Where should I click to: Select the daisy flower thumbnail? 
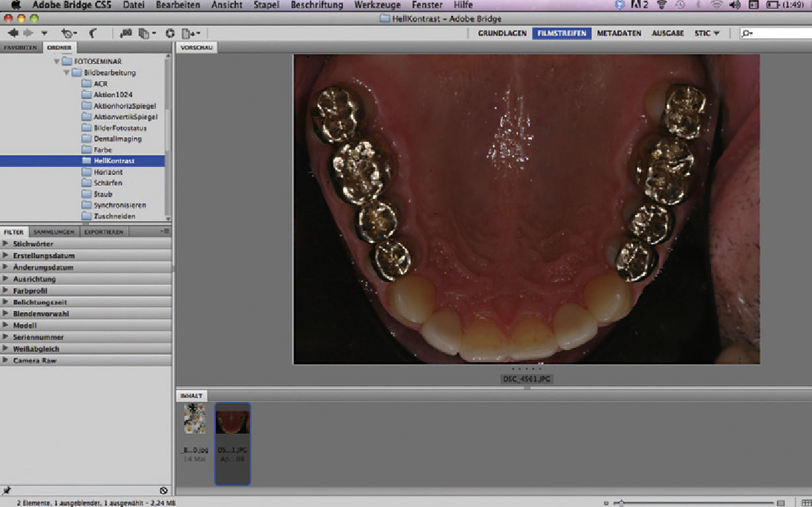click(195, 419)
